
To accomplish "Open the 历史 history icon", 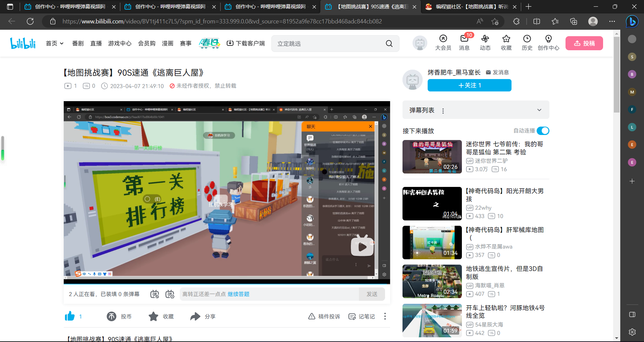I will [527, 43].
